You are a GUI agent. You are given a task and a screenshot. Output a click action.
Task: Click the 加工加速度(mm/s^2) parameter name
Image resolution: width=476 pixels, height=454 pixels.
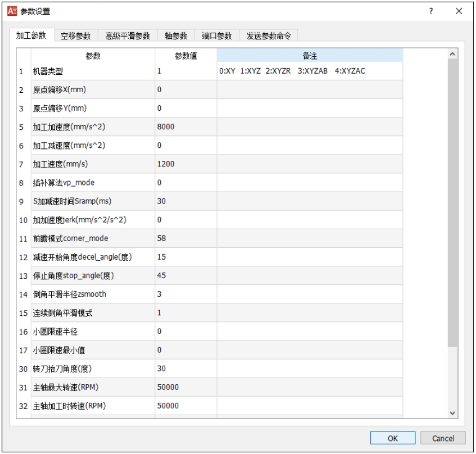pyautogui.click(x=69, y=127)
